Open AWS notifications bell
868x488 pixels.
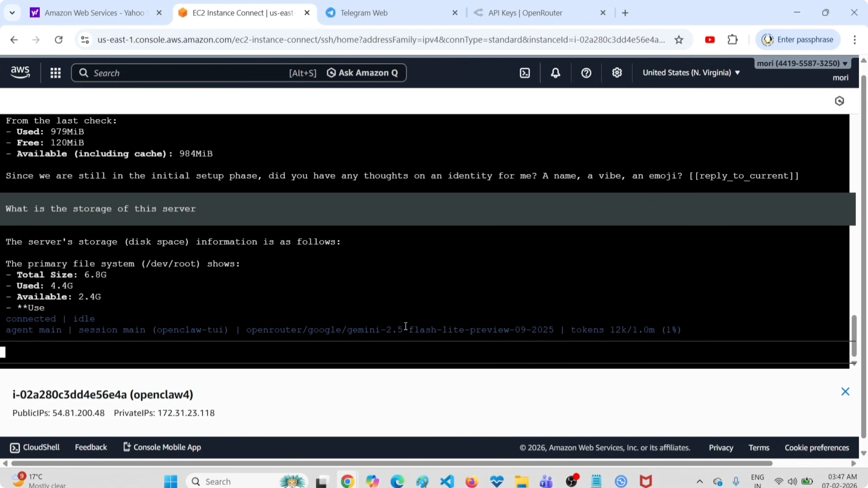coord(555,72)
